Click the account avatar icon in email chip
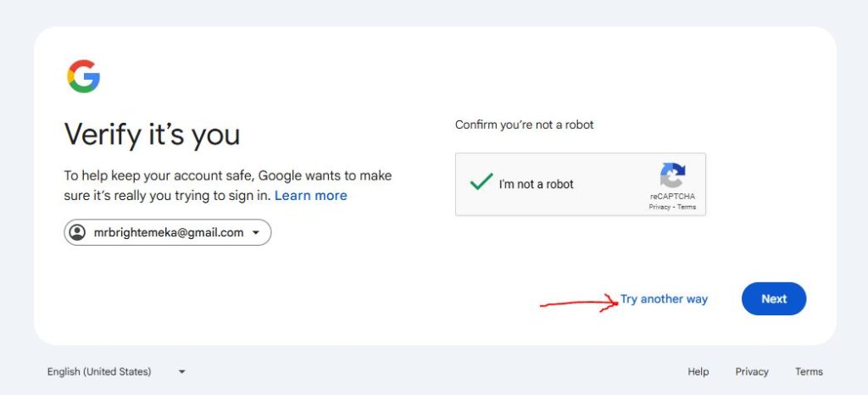This screenshot has height=395, width=868. (77, 232)
